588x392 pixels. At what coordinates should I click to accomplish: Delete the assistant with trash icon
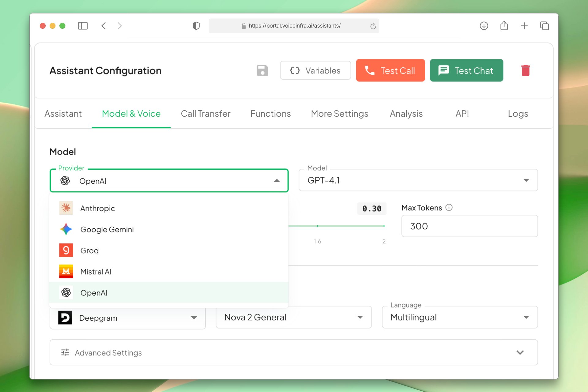(x=526, y=70)
